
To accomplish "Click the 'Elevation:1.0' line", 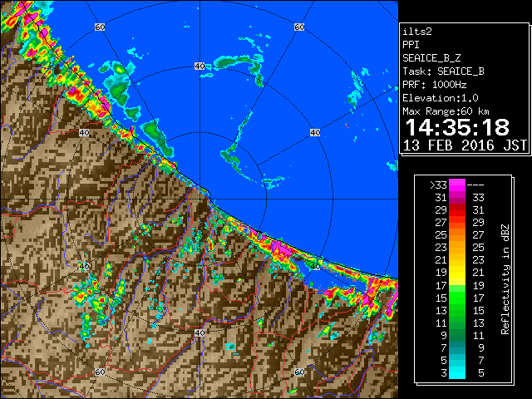I will (441, 98).
